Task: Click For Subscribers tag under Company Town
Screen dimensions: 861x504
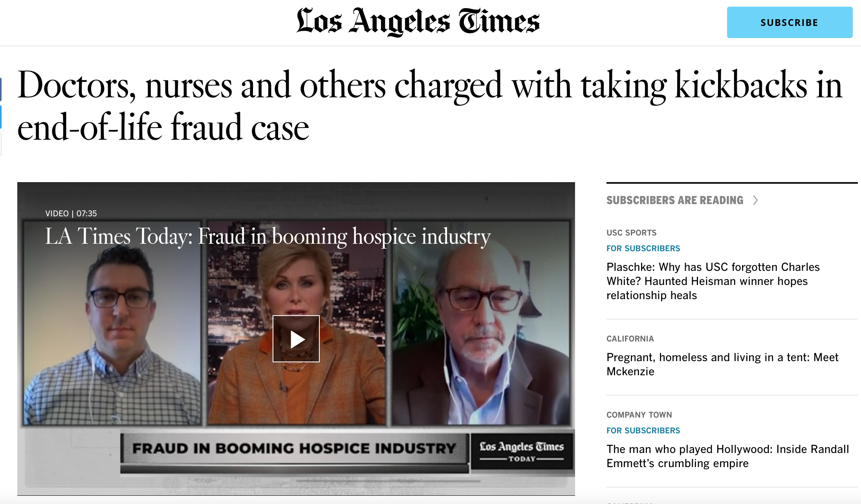Action: tap(643, 431)
